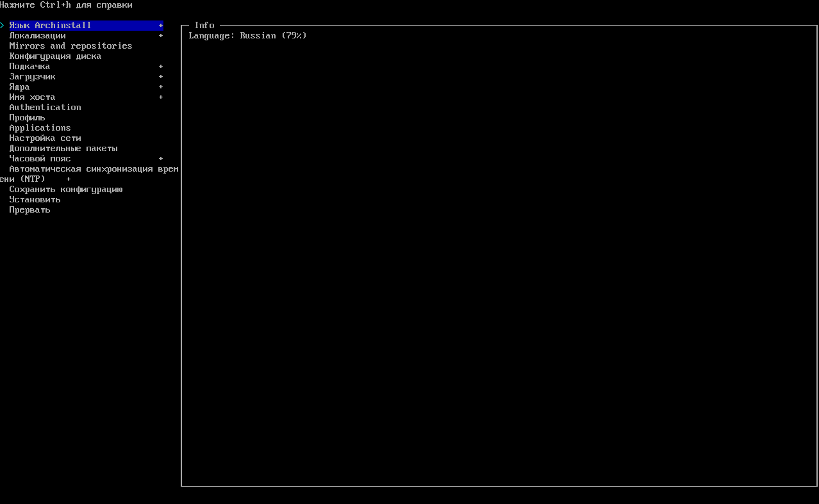
Task: Choose the Ядра kernels entry
Action: pos(19,87)
